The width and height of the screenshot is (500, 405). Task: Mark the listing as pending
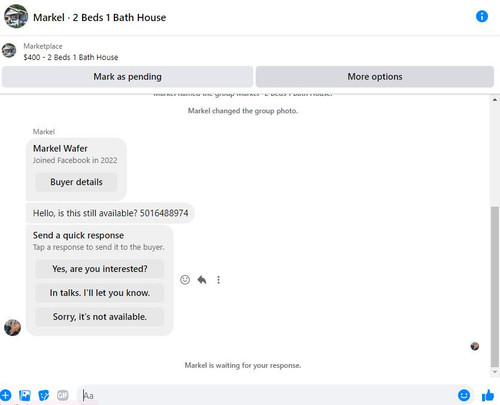point(127,77)
